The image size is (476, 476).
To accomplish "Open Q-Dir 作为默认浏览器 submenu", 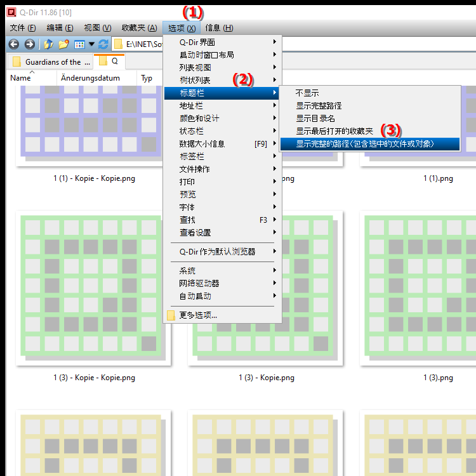I will [223, 252].
